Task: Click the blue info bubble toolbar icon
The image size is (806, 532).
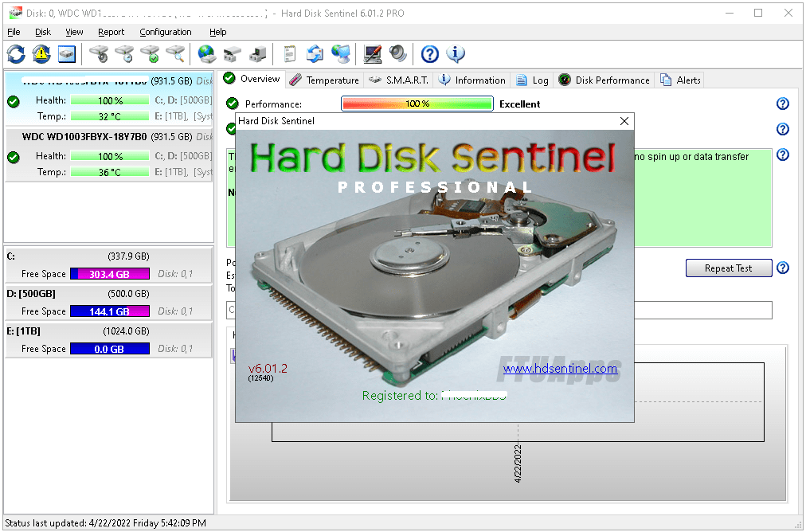Action: click(x=456, y=53)
